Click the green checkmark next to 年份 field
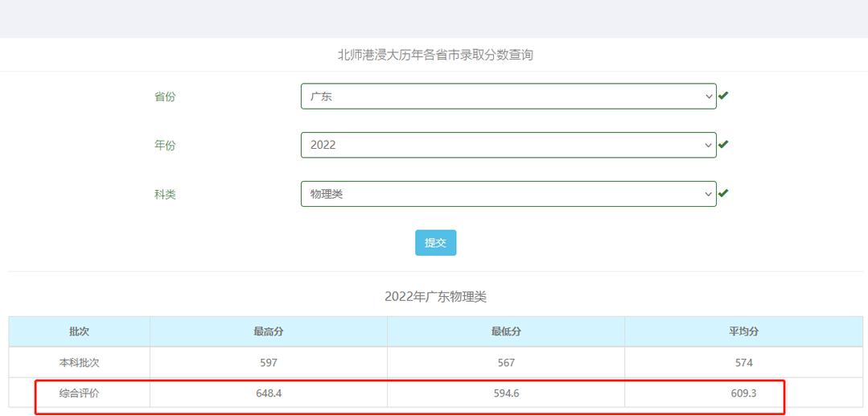 [723, 144]
